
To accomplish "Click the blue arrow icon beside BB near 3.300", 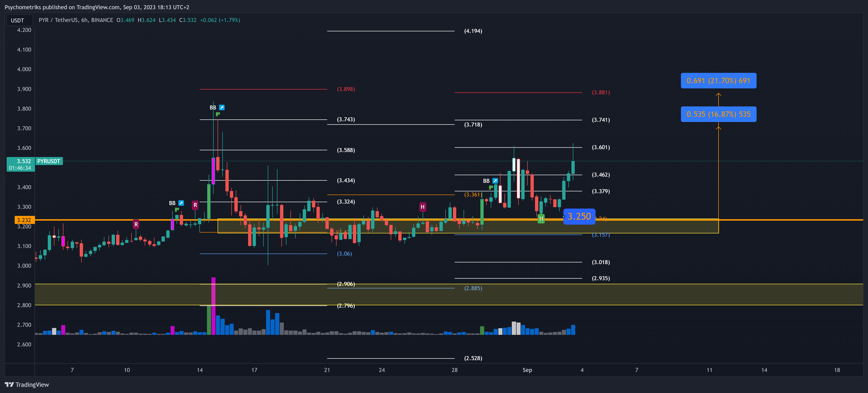I will tap(181, 203).
